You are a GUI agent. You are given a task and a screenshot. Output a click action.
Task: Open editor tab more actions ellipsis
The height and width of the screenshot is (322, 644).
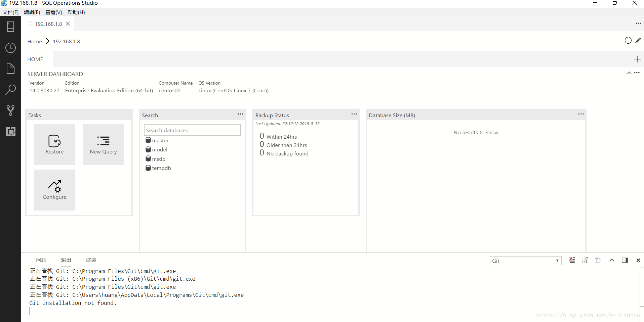[x=638, y=24]
